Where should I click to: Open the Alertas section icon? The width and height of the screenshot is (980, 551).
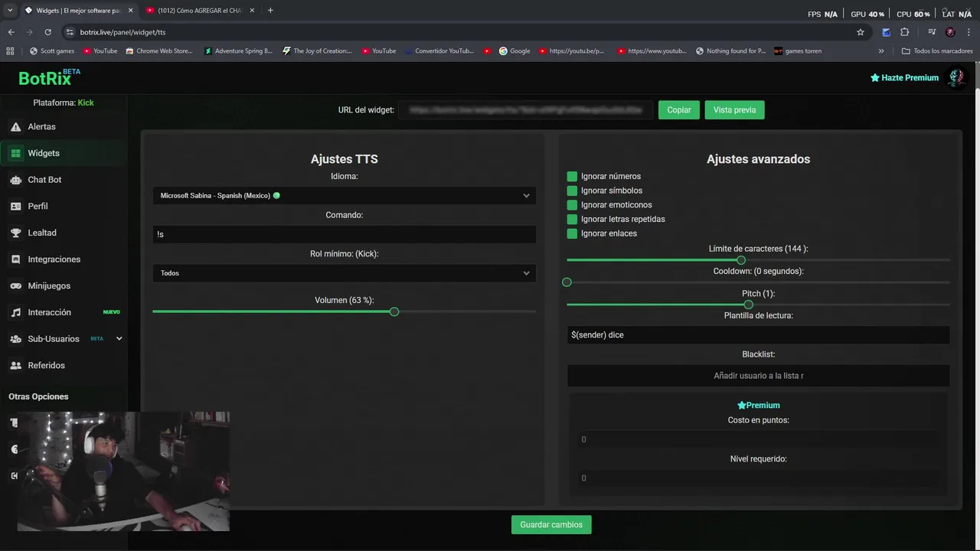pyautogui.click(x=15, y=127)
